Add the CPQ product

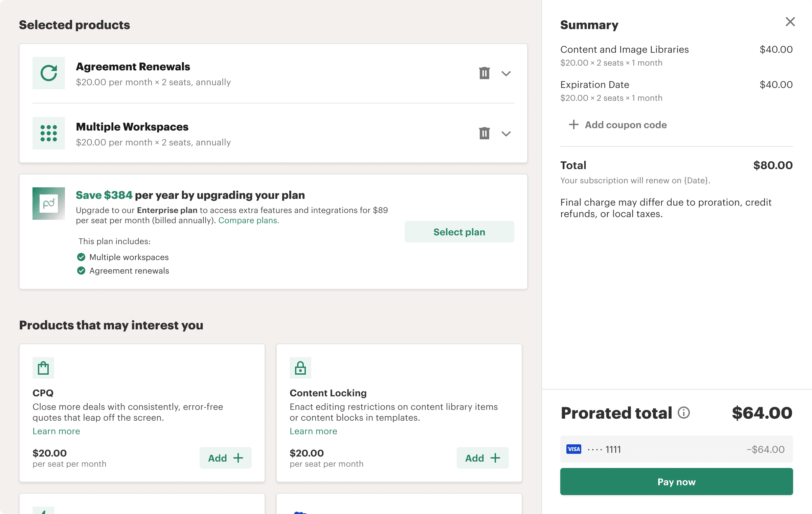225,458
